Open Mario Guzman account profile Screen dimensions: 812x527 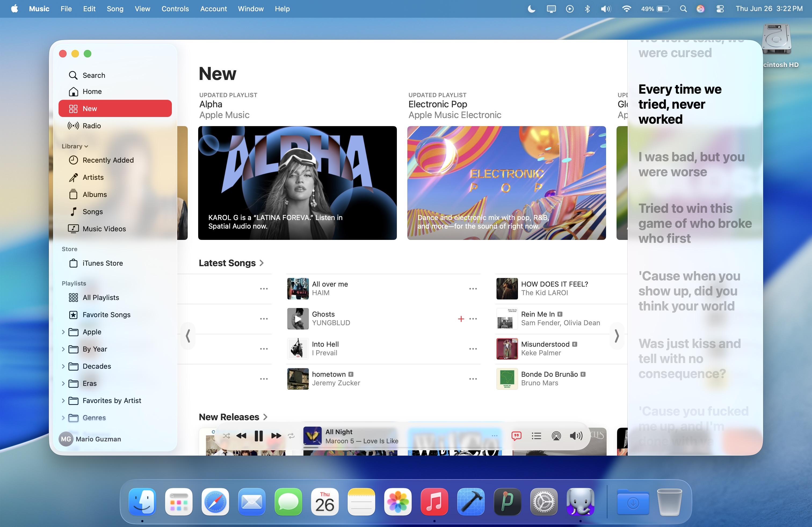90,439
